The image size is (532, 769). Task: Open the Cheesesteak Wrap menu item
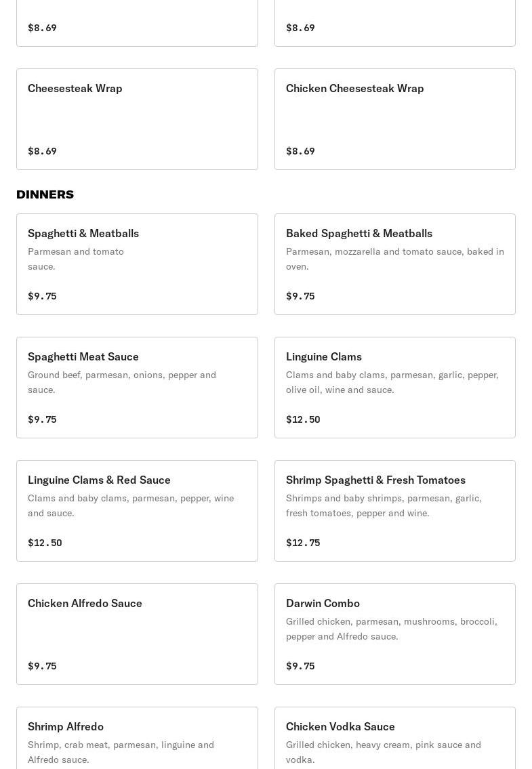[x=137, y=119]
